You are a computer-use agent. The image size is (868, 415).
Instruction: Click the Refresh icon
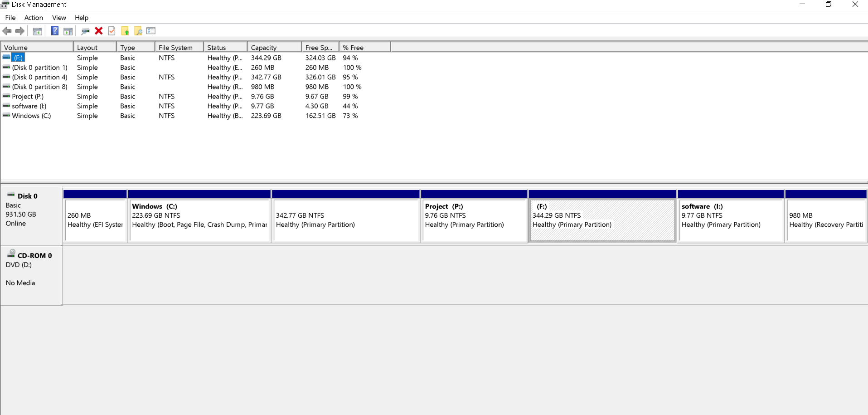click(85, 31)
